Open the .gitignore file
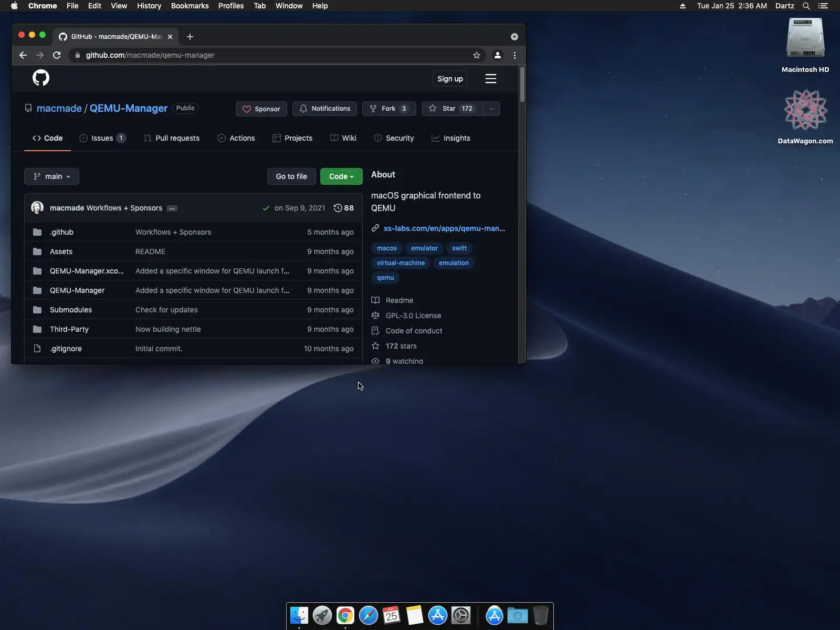This screenshot has height=630, width=840. point(66,349)
